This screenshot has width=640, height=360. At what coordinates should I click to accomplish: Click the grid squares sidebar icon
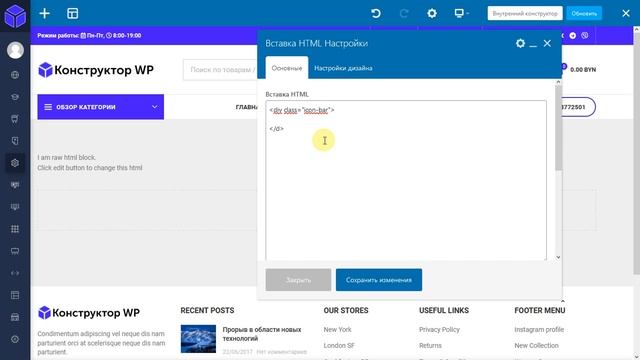[x=15, y=229]
